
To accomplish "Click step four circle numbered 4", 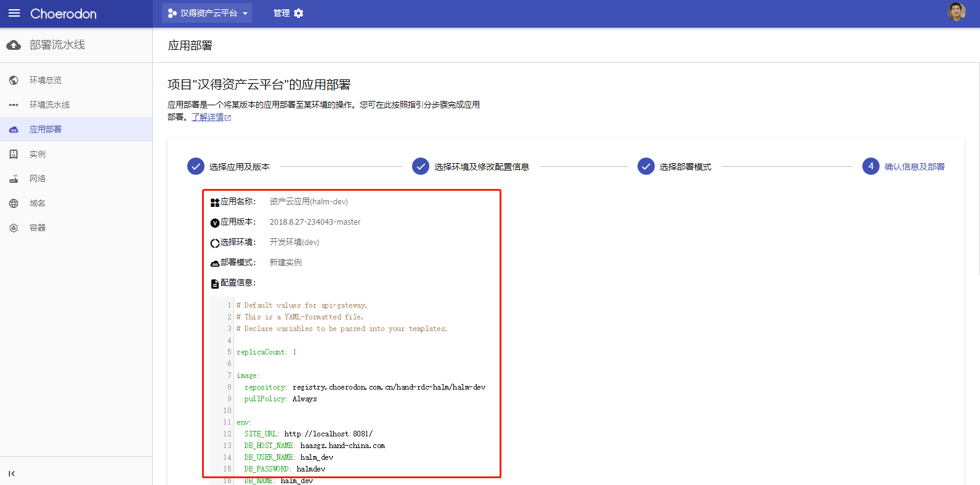I will (871, 166).
